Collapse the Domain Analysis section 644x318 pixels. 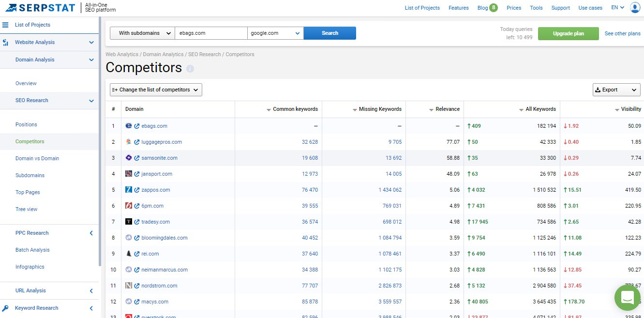[91, 60]
